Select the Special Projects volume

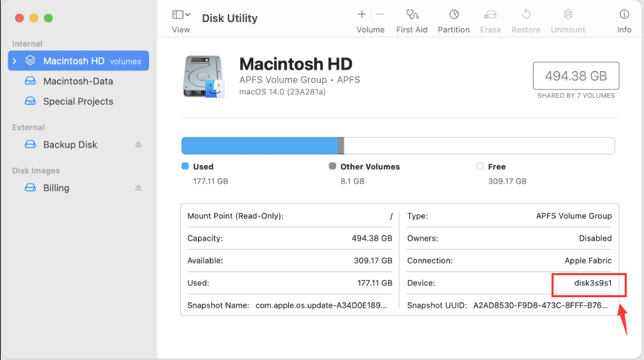[79, 101]
